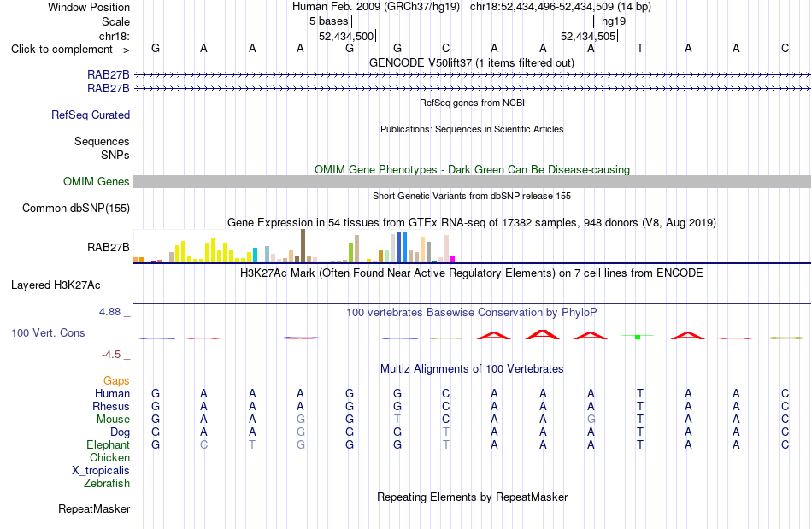This screenshot has width=812, height=529.
Task: Click the 52,434,500 position marker
Action: click(346, 36)
